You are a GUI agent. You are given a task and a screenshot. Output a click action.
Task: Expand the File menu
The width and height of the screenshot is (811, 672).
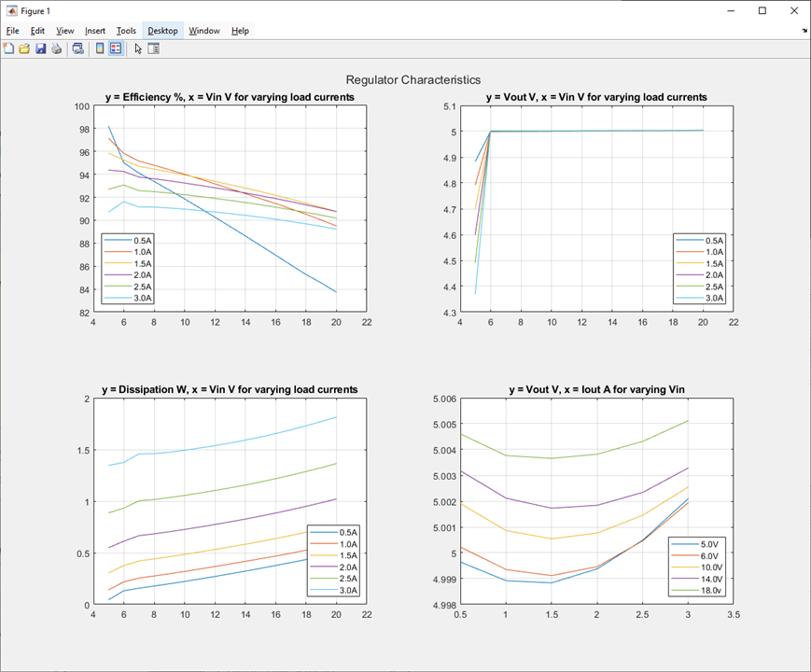[x=12, y=31]
